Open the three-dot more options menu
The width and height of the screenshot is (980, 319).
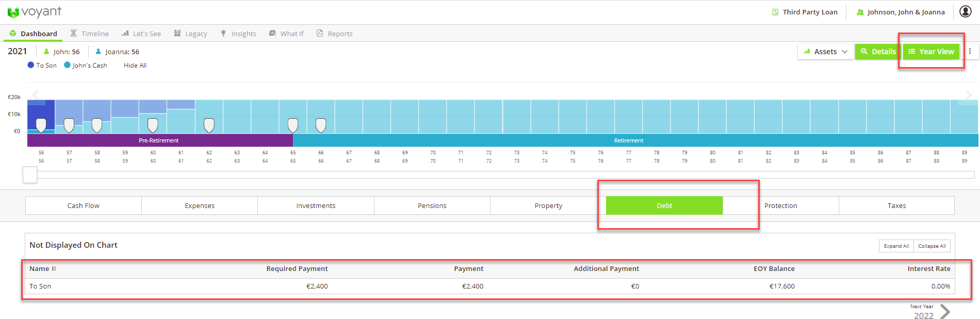[x=970, y=52]
